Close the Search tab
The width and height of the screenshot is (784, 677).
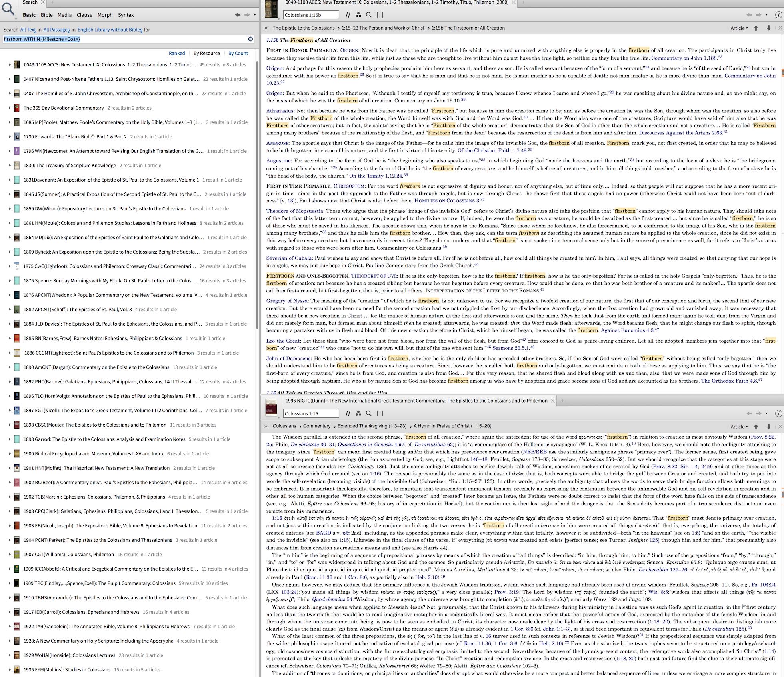tap(43, 2)
